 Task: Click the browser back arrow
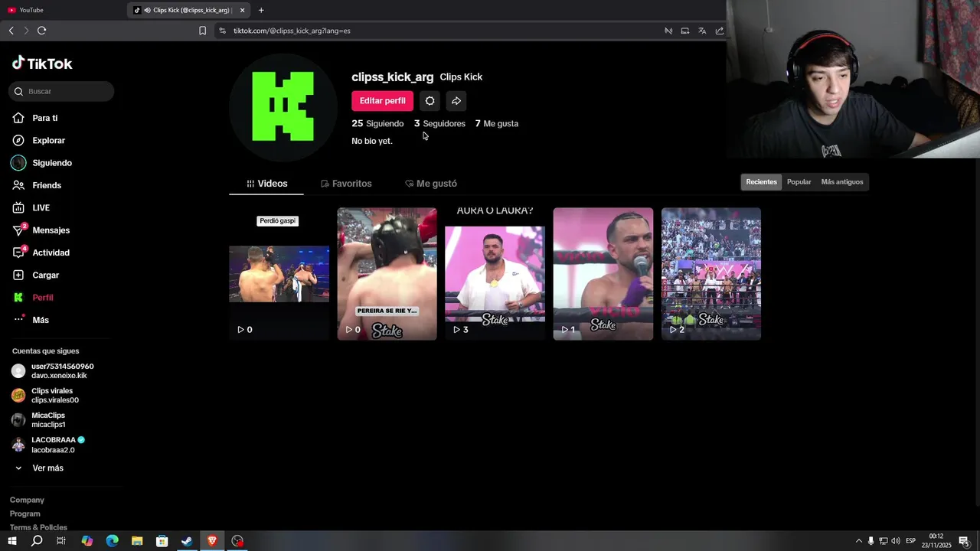coord(11,31)
